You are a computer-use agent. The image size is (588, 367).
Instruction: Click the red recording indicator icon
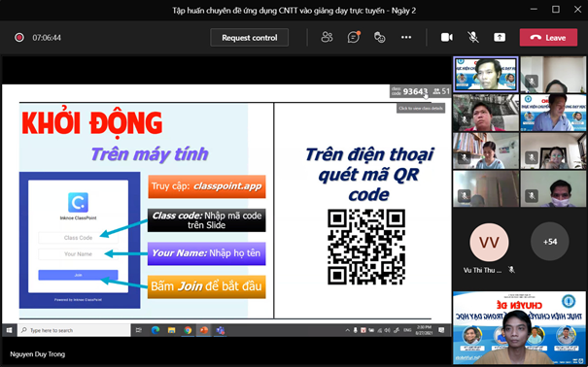(x=19, y=38)
